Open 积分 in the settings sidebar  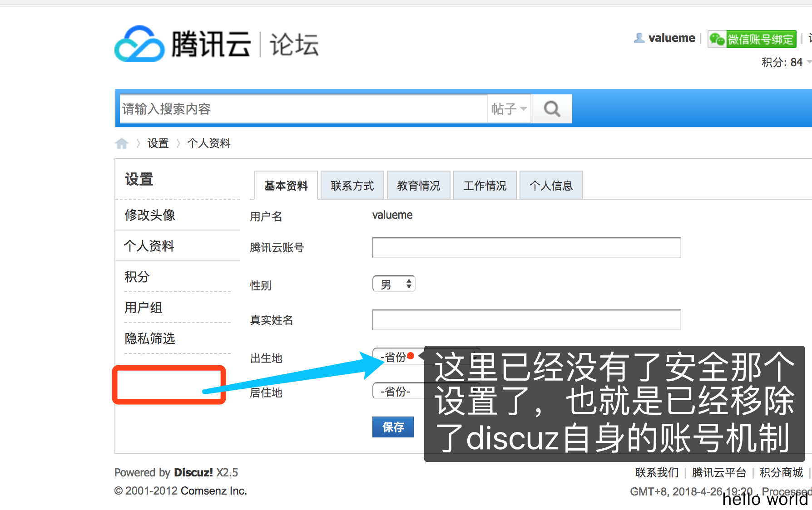click(x=137, y=277)
